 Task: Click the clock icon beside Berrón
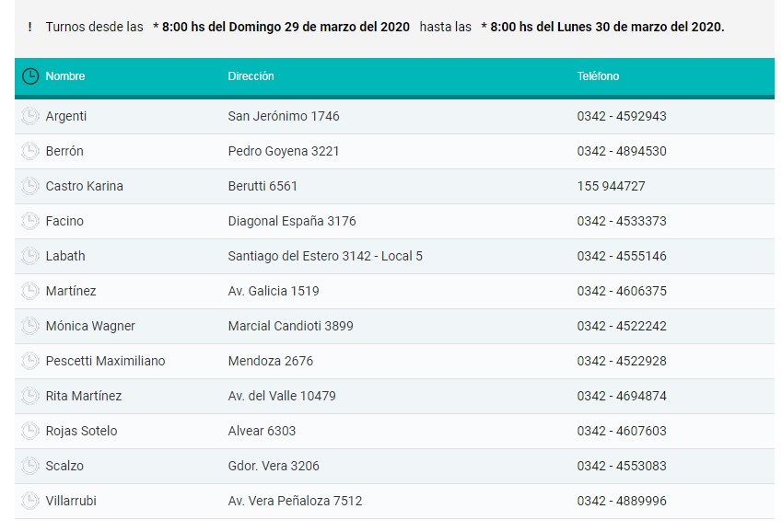30,151
